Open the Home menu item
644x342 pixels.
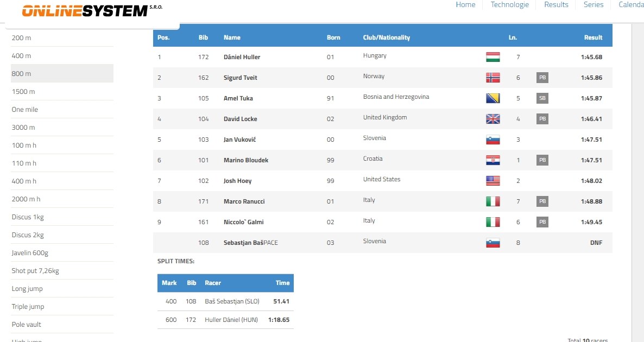click(465, 5)
